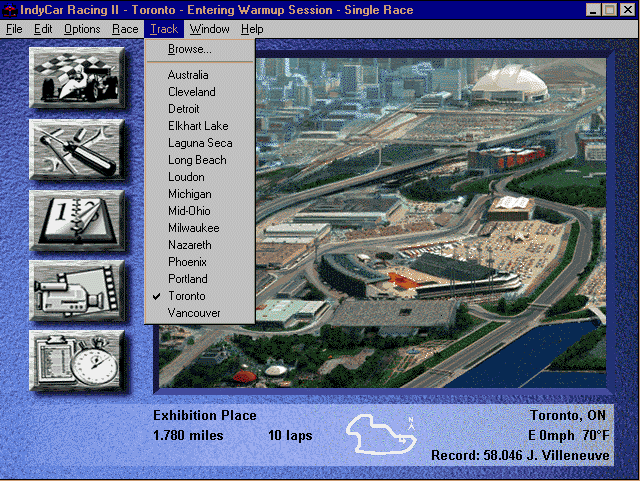Viewport: 640px width, 481px height.
Task: Select Laguna Seca from the track list
Action: coord(200,143)
